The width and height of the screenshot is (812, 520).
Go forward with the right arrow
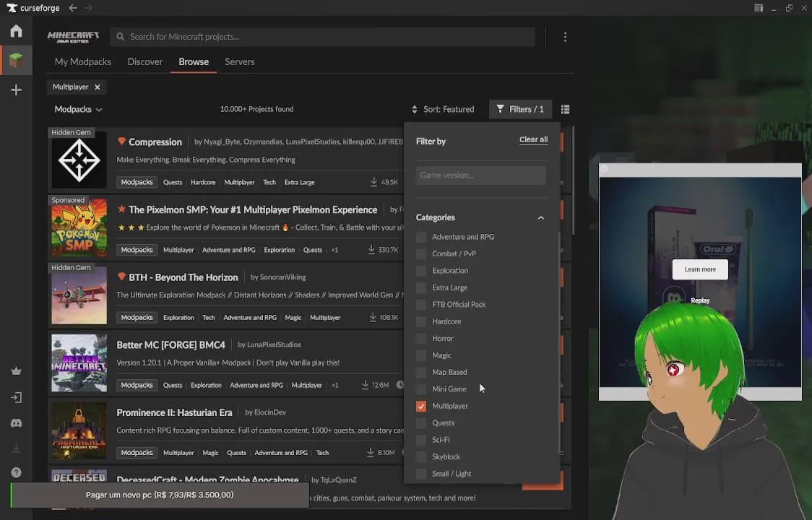coord(89,8)
